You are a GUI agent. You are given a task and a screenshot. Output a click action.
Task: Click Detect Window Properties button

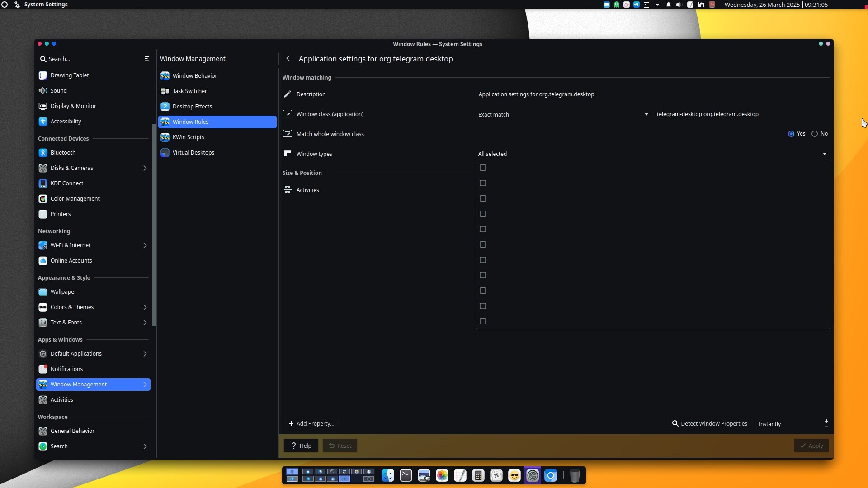[709, 423]
